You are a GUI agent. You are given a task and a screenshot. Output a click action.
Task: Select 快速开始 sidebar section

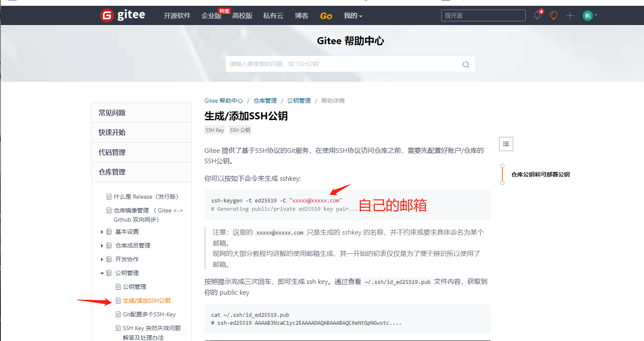pyautogui.click(x=142, y=132)
